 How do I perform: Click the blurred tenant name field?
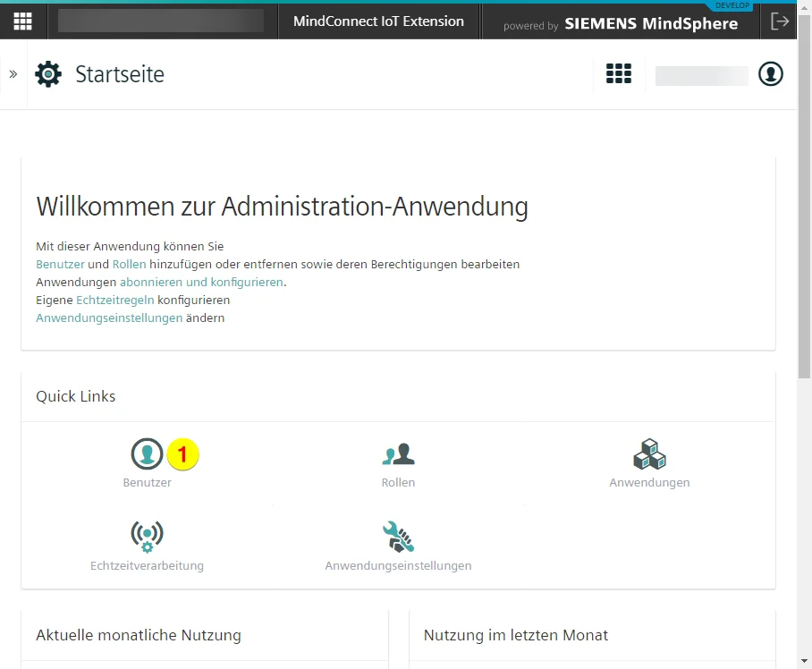coord(161,21)
